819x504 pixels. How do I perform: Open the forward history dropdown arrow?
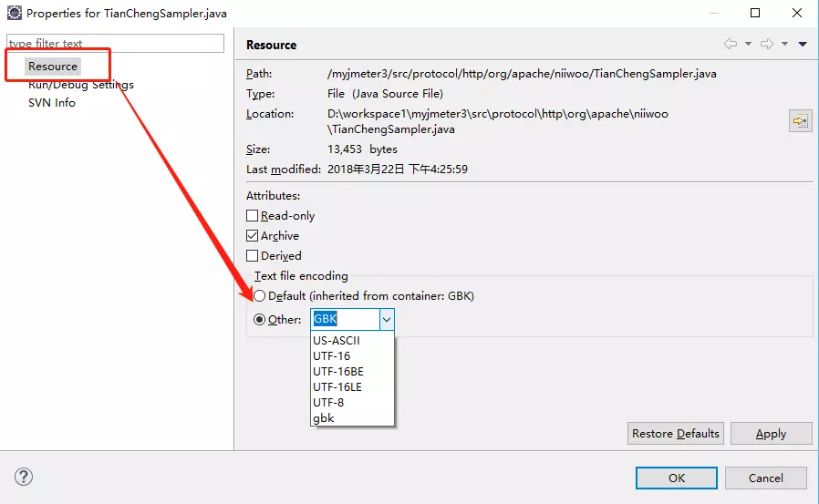pos(784,44)
